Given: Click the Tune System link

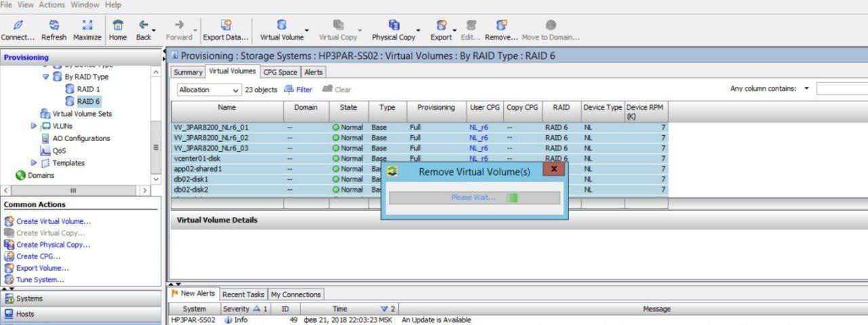Looking at the screenshot, I should [40, 280].
